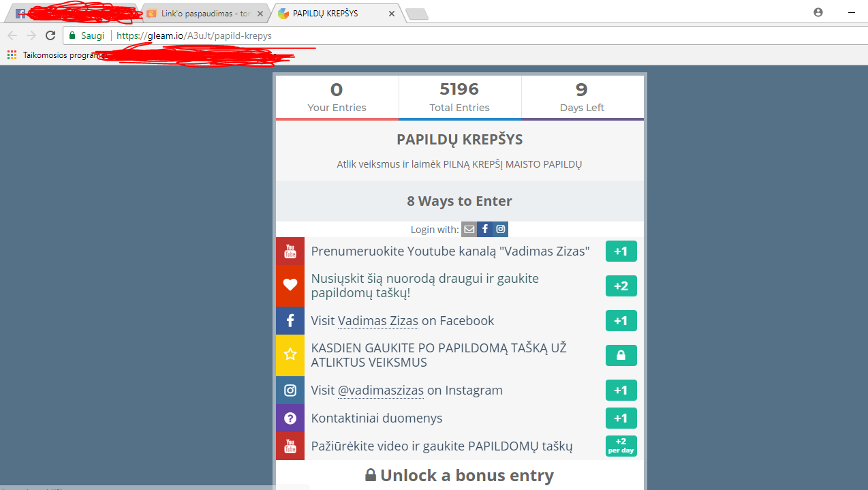Open Taikomosios programos apps shortcut

coord(55,55)
